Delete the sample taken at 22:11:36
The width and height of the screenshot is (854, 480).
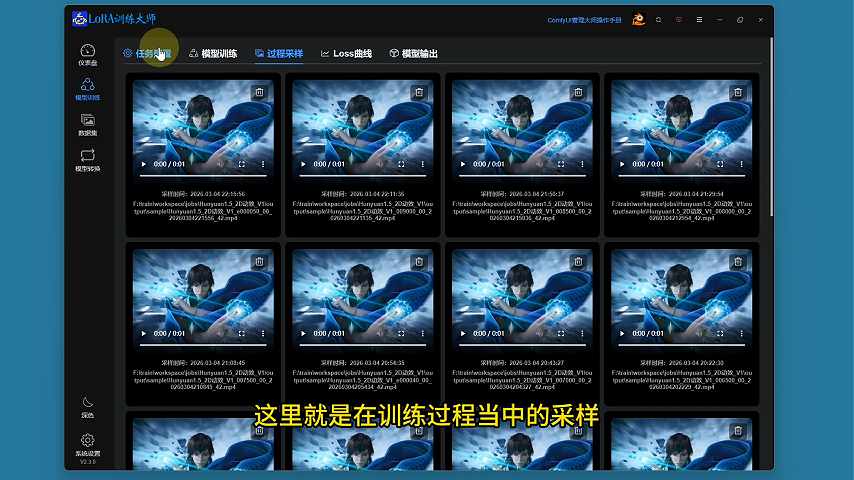pos(419,93)
